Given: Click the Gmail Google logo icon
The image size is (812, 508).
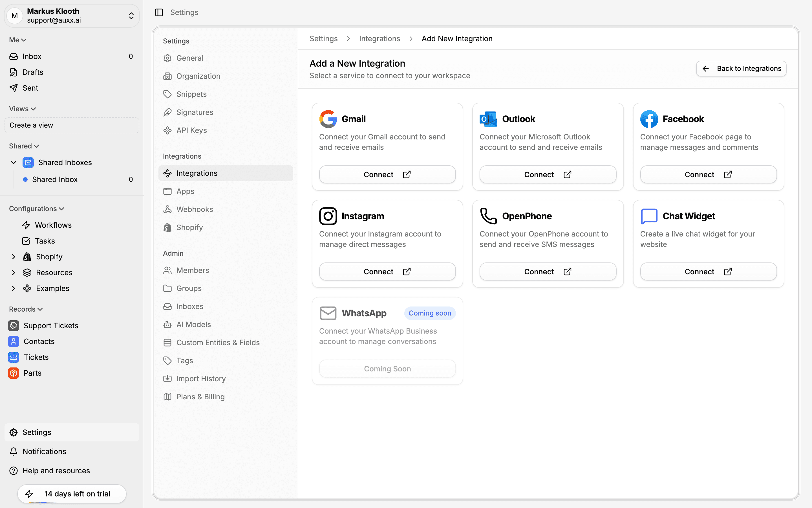Looking at the screenshot, I should click(328, 119).
